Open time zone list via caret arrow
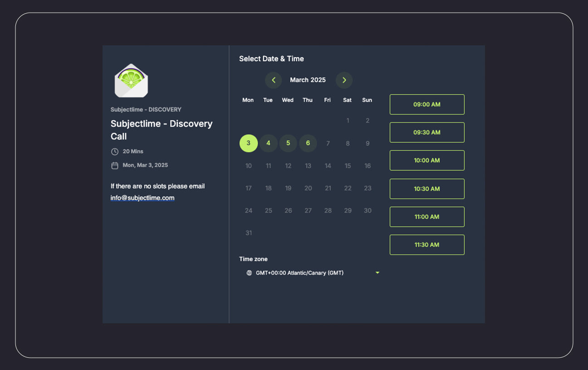This screenshot has width=588, height=370. 377,273
